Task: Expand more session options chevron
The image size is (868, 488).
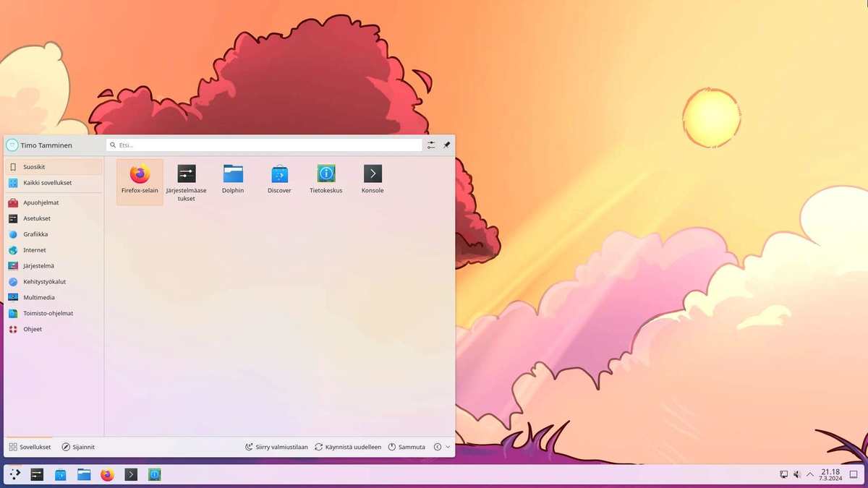Action: coord(448,447)
